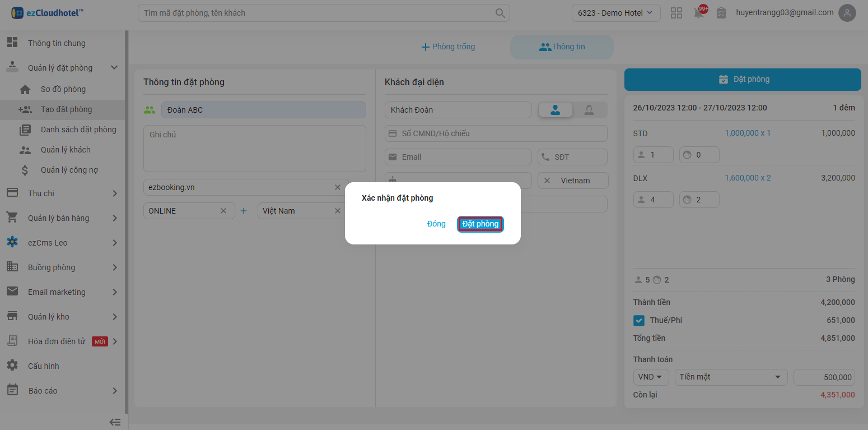
Task: Open the notifications bell icon
Action: pos(699,13)
